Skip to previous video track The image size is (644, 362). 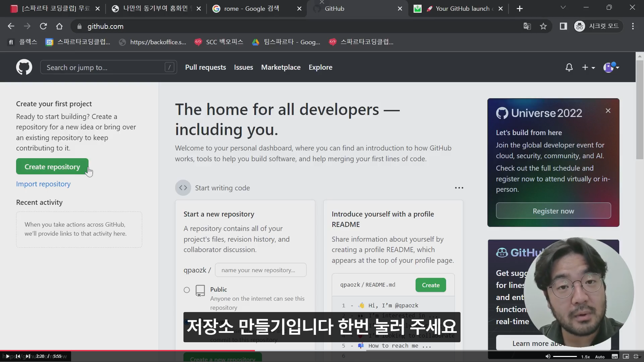tap(18, 356)
